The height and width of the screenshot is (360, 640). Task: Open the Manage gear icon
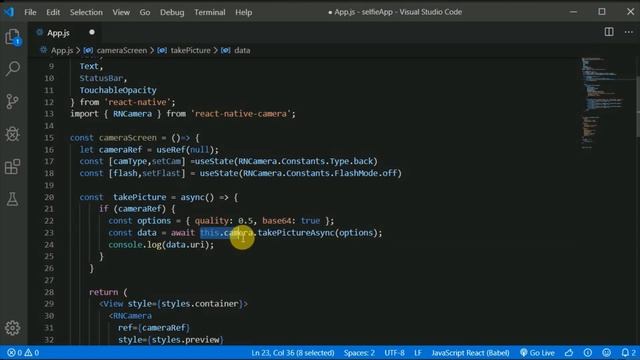[x=13, y=328]
